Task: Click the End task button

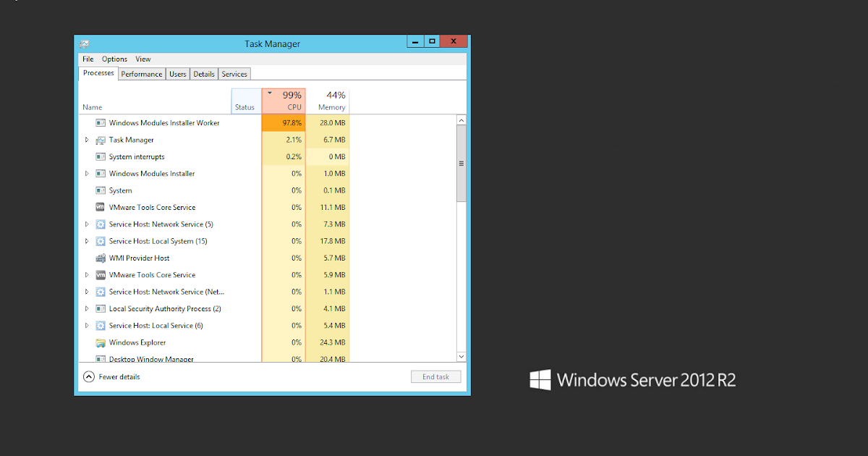Action: (436, 376)
